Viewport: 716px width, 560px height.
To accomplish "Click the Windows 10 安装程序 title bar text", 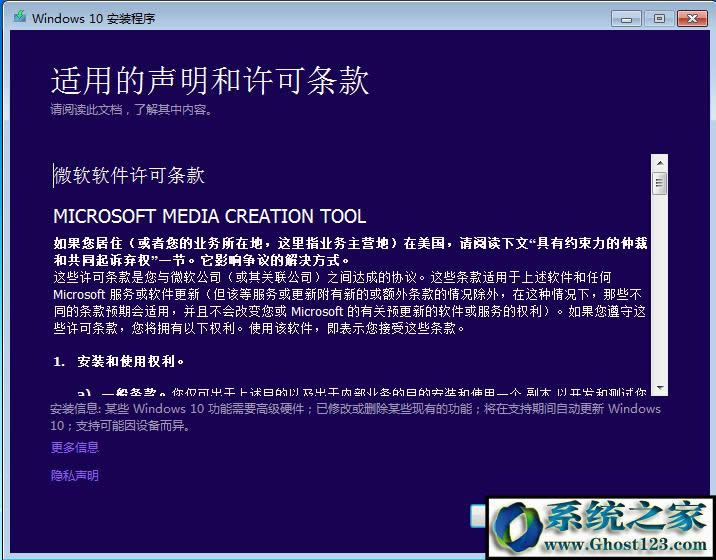I will point(94,18).
